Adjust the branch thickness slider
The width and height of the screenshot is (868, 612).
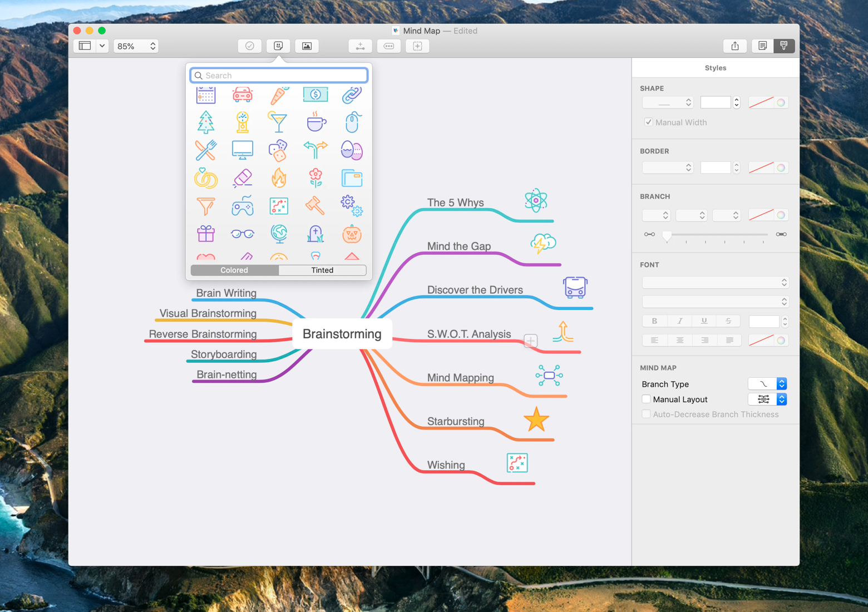(x=668, y=236)
